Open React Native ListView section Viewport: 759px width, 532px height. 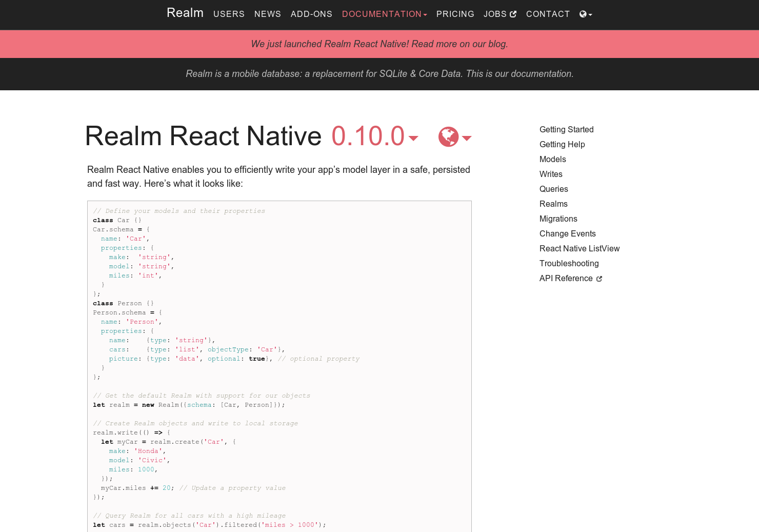[x=580, y=249]
